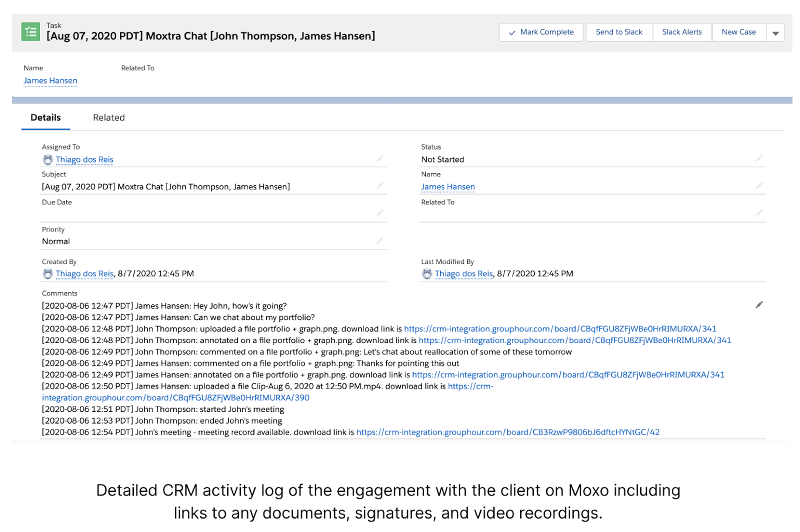
Task: Click the 'Normal' priority value
Action: tap(56, 241)
